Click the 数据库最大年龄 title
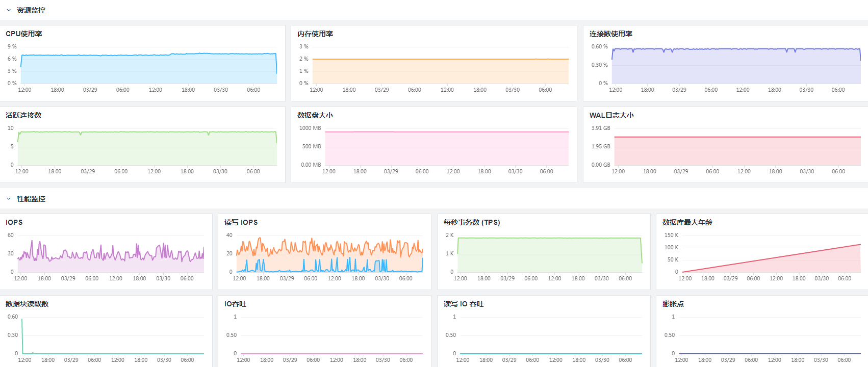Image resolution: width=868 pixels, height=367 pixels. (687, 222)
